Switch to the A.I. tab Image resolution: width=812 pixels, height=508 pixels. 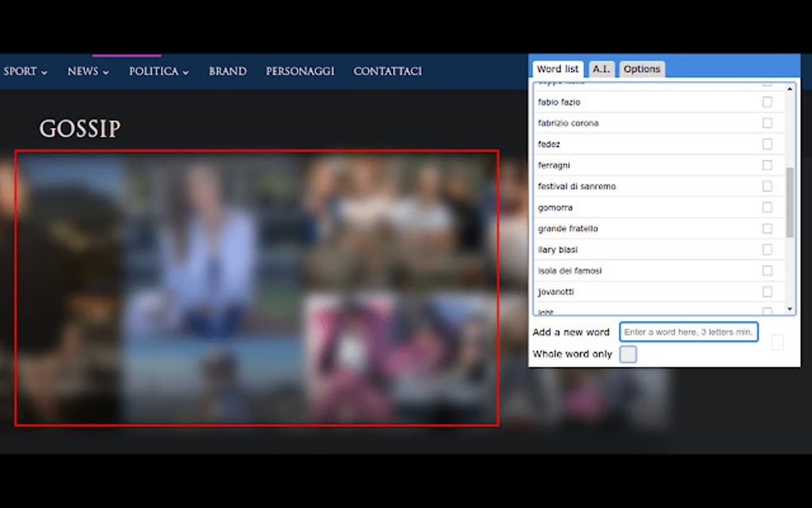601,68
